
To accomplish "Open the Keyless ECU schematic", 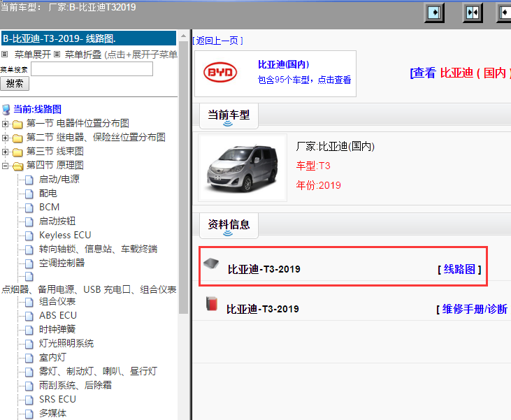I will tap(65, 236).
